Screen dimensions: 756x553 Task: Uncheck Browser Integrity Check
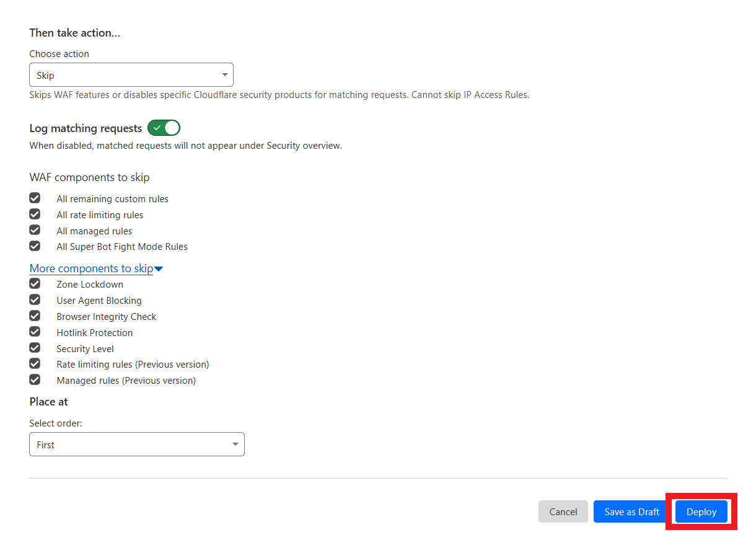pos(35,316)
